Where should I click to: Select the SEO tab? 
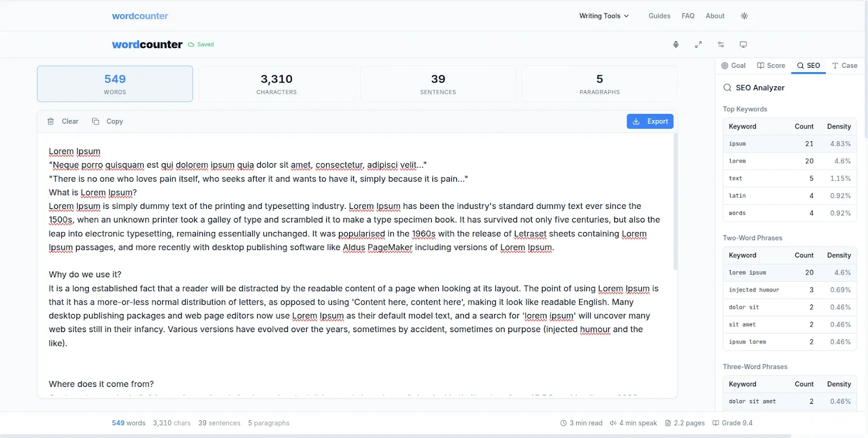click(x=808, y=66)
